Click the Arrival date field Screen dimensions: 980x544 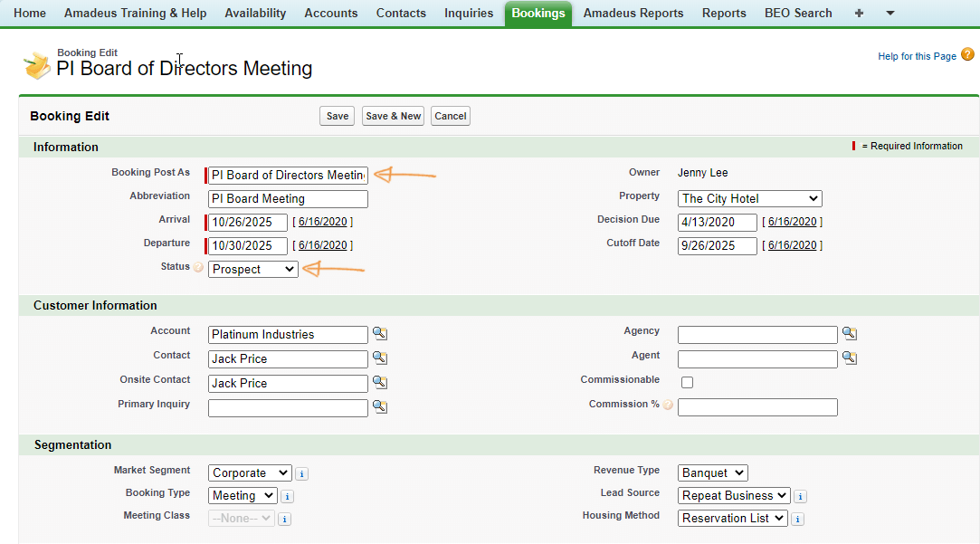(x=248, y=222)
